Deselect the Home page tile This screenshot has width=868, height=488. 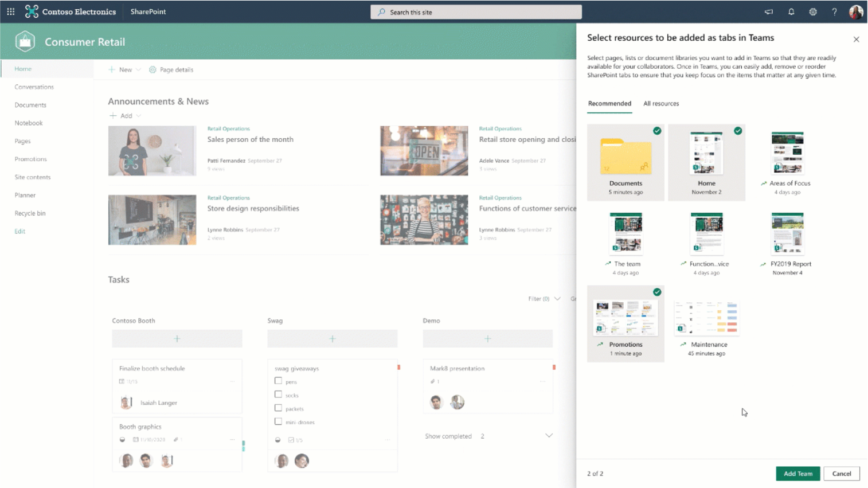click(706, 162)
